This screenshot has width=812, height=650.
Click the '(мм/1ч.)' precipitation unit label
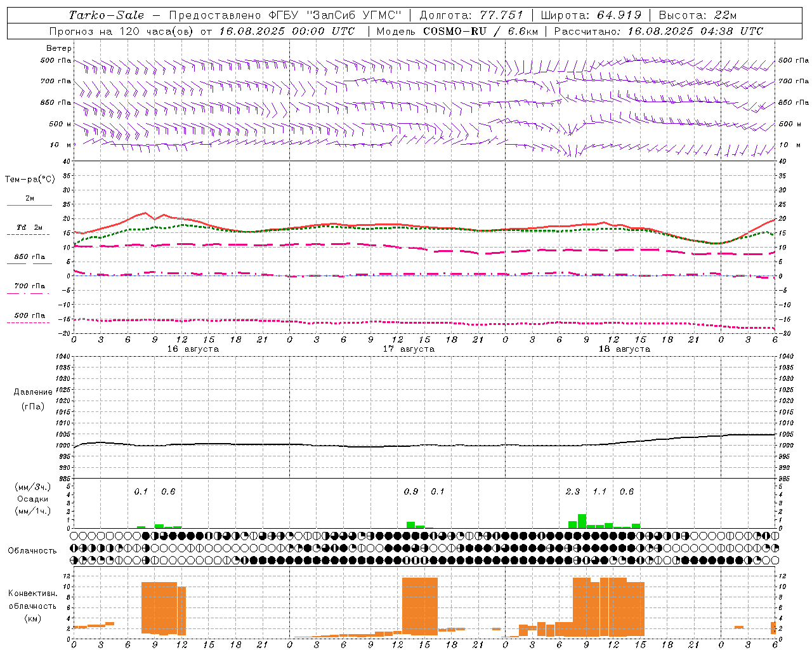coord(33,510)
